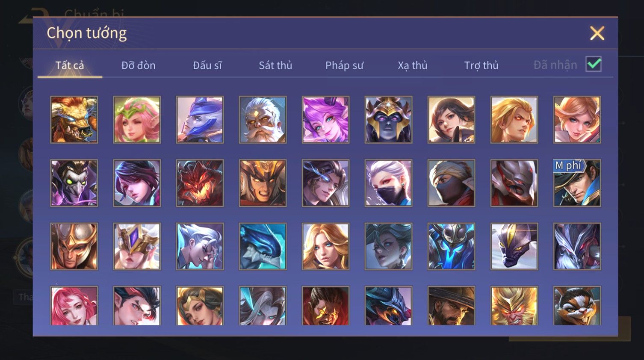The width and height of the screenshot is (644, 360).
Task: Choose the cowboy hat bearded hero
Action: tap(451, 306)
